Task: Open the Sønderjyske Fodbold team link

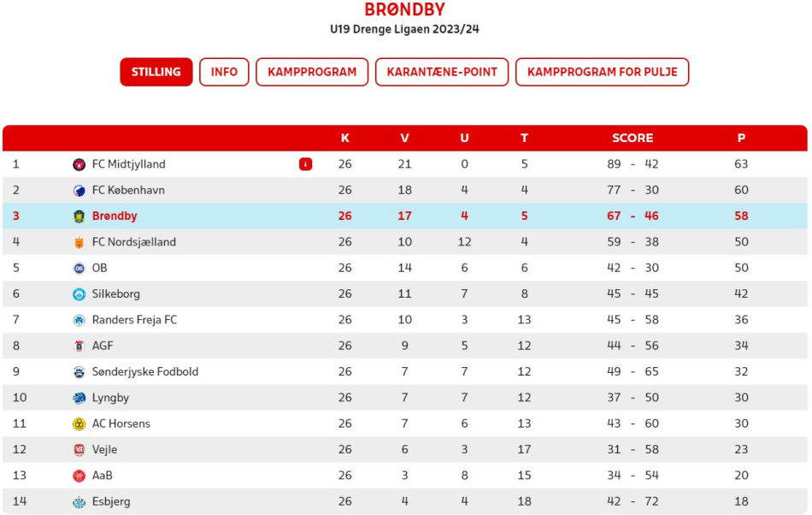Action: point(145,371)
